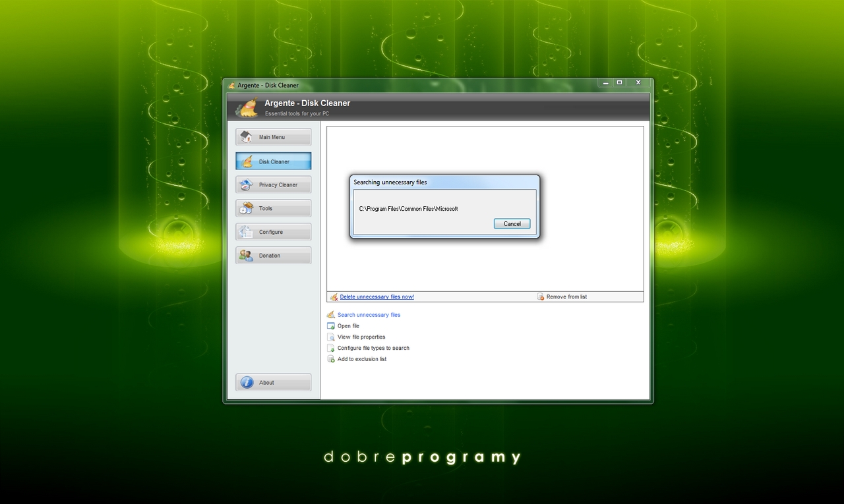Viewport: 844px width, 504px height.
Task: Choose Configure file types to search
Action: pyautogui.click(x=373, y=348)
